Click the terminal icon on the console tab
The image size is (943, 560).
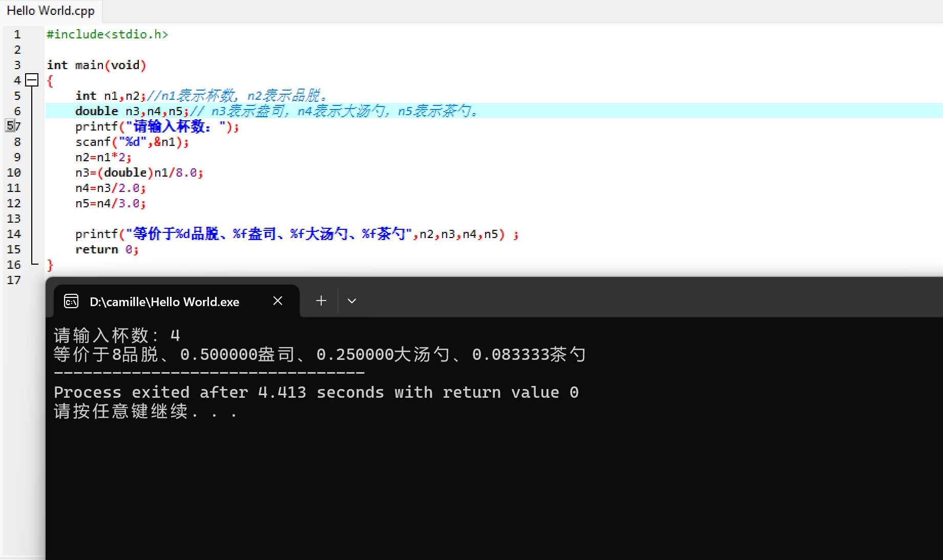71,301
